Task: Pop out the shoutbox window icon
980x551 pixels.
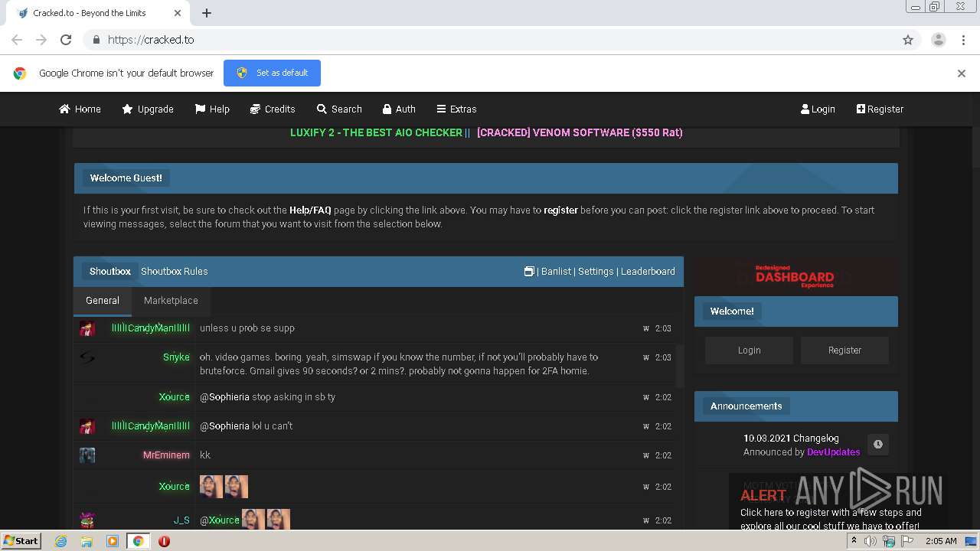Action: [529, 271]
